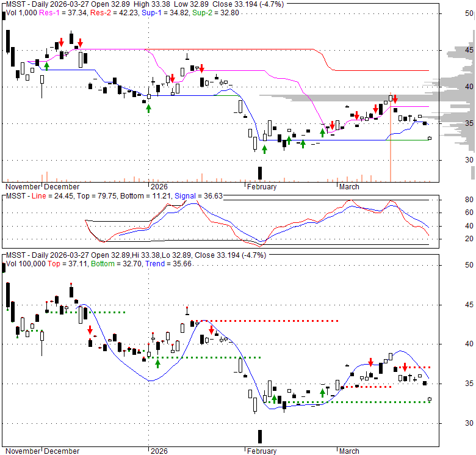Image resolution: width=476 pixels, height=455 pixels.
Task: Click the 'March' axis label in the Res/Sup chart
Action: [x=349, y=186]
